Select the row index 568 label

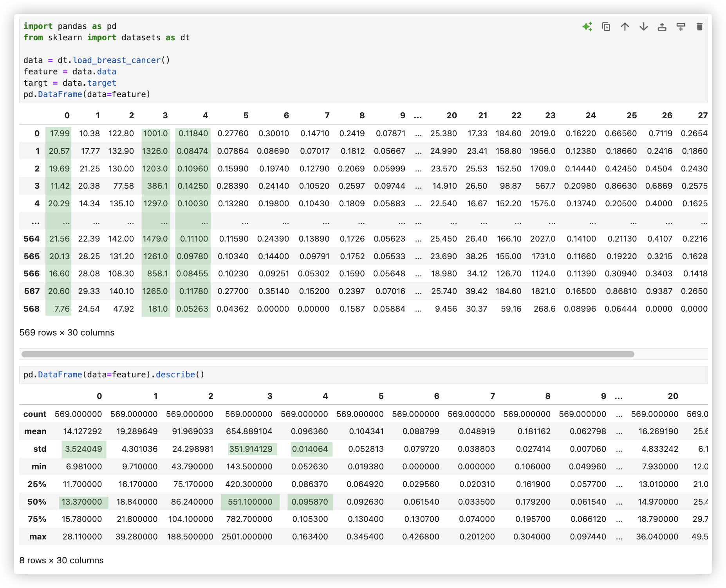point(32,309)
